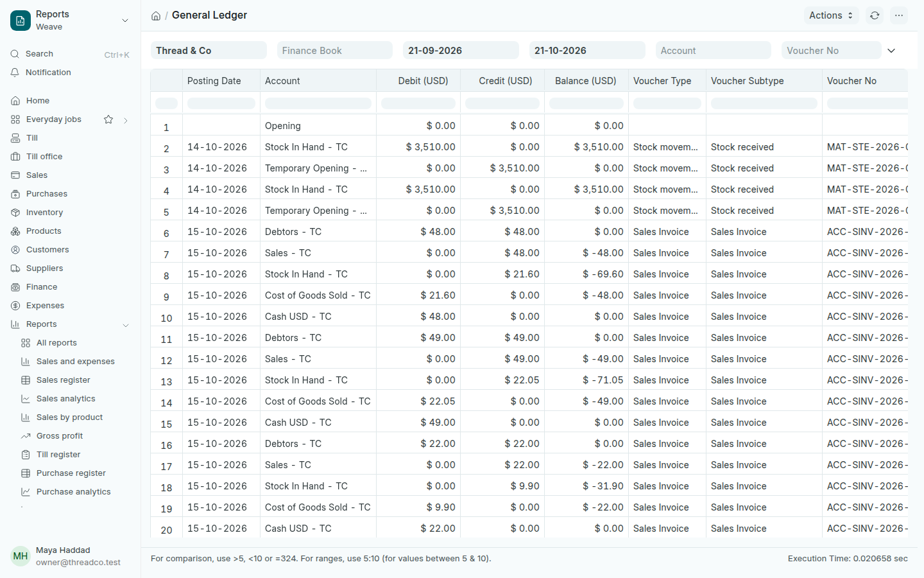Open Sales and expenses report

point(76,362)
